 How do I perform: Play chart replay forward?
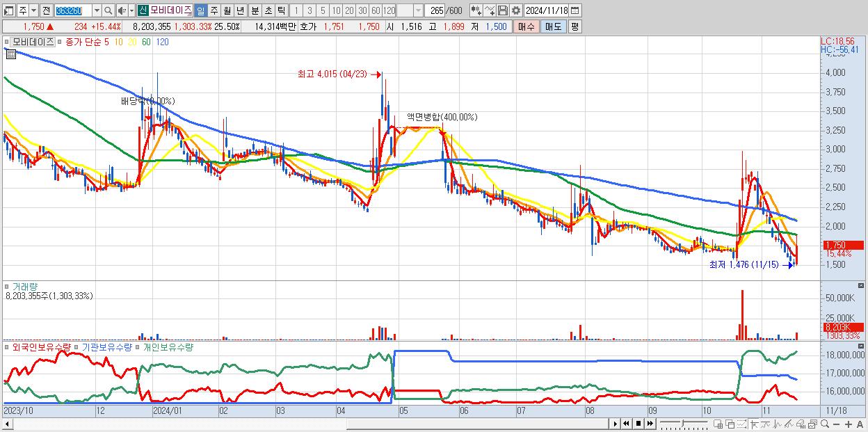point(616,424)
